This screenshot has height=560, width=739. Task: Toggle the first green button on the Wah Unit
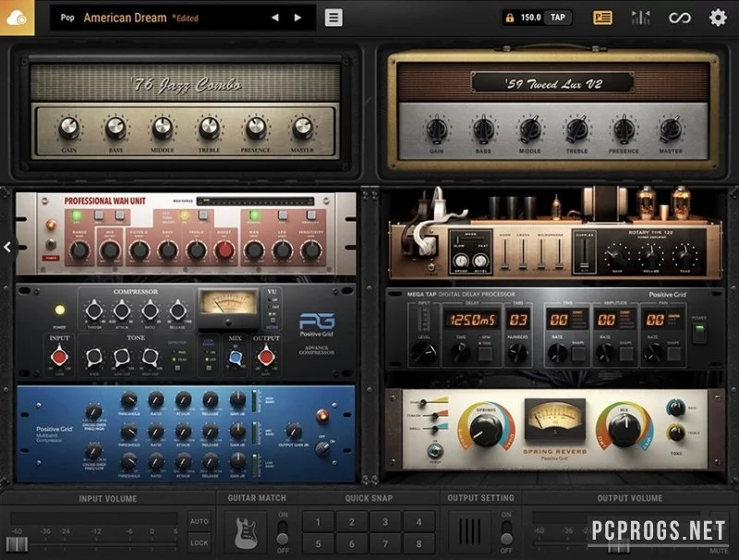click(77, 216)
